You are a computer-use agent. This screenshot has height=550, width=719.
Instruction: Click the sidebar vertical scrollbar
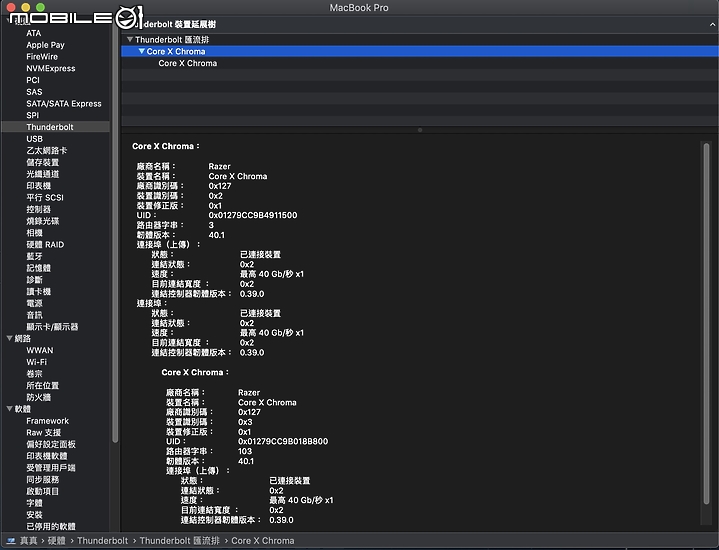(115, 232)
